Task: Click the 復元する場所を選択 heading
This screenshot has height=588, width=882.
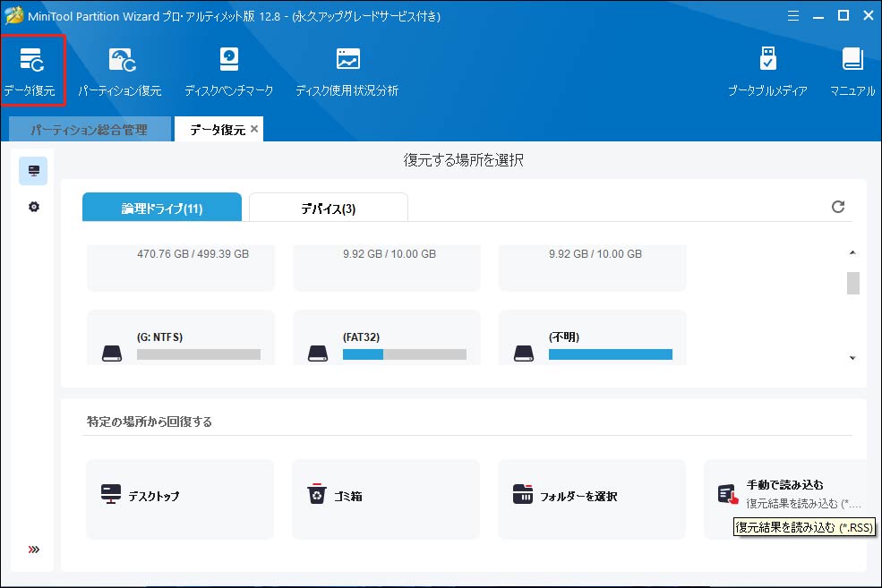Action: point(464,160)
